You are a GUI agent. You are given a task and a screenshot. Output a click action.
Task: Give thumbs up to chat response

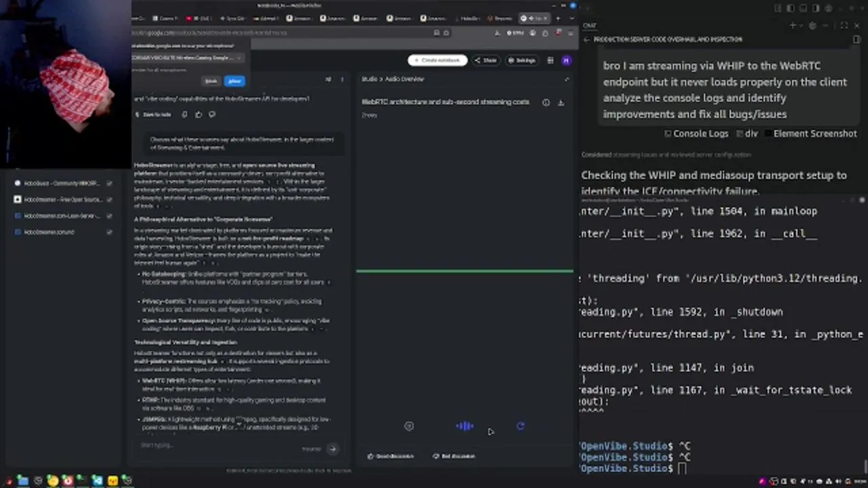tap(198, 115)
